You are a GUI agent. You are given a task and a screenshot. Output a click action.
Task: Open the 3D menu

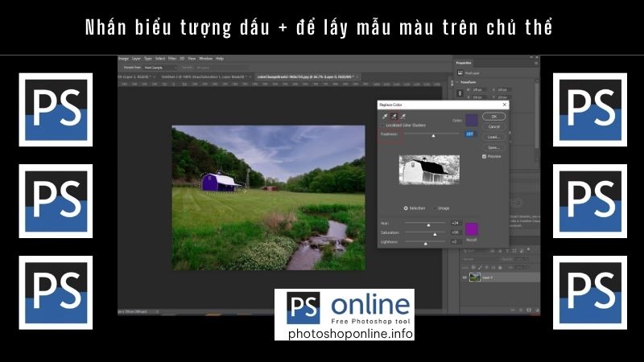click(x=182, y=59)
